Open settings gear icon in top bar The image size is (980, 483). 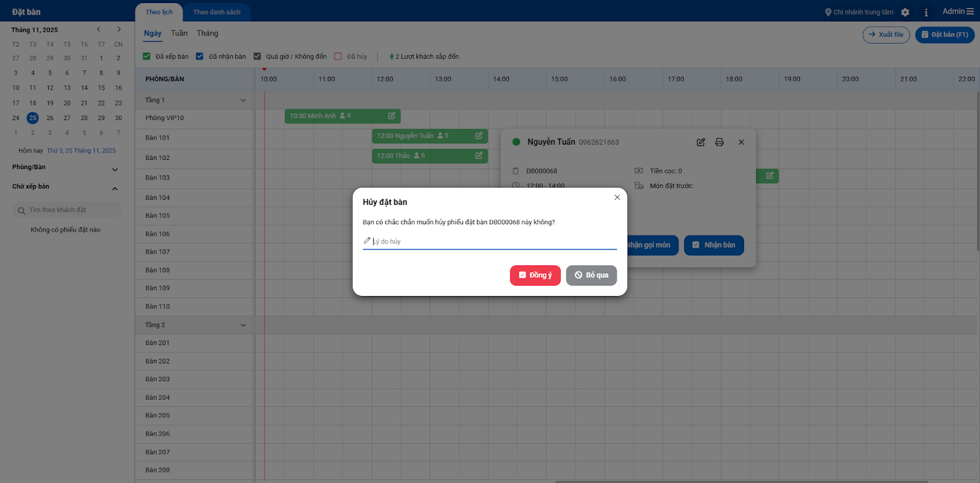coord(905,12)
